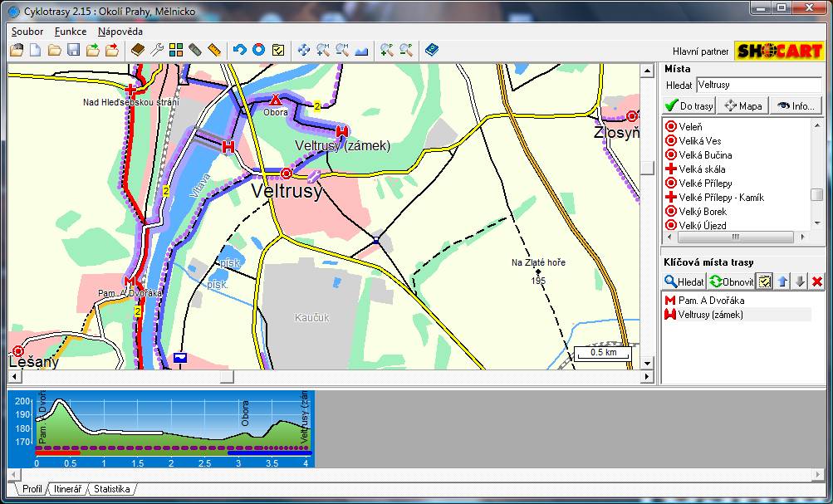Move key place up with blue arrow
Viewport: 833px width, 504px height.
[782, 281]
